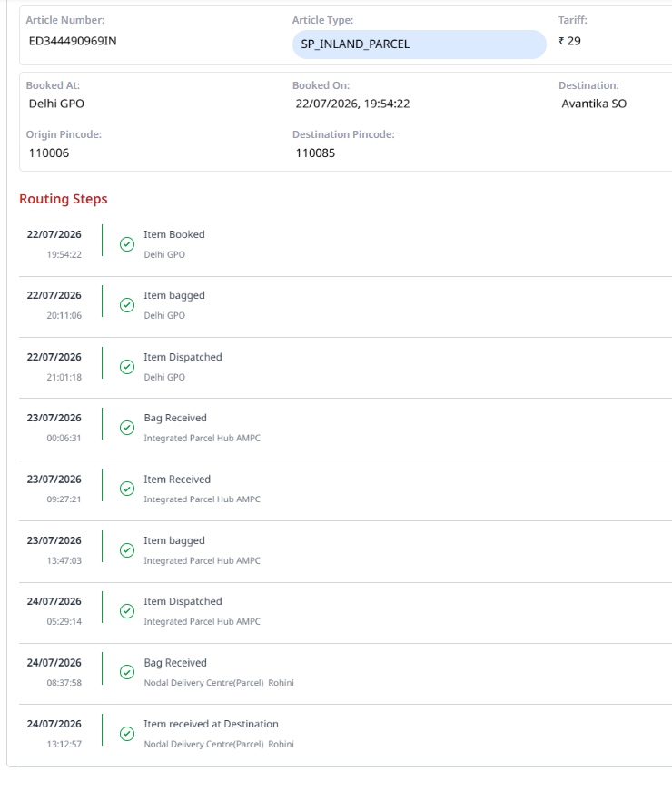The image size is (672, 791).
Task: Click the time 13:47:03
Action: [x=64, y=561]
